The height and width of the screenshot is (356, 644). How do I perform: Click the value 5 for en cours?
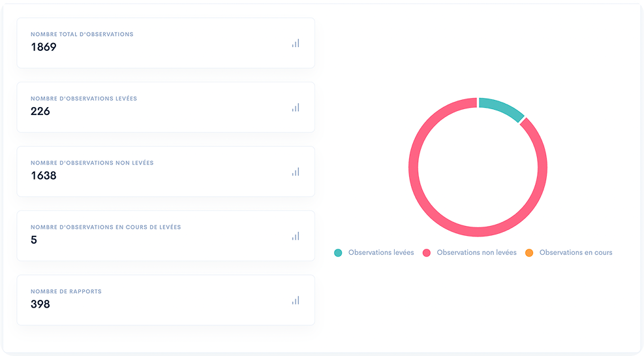(34, 240)
